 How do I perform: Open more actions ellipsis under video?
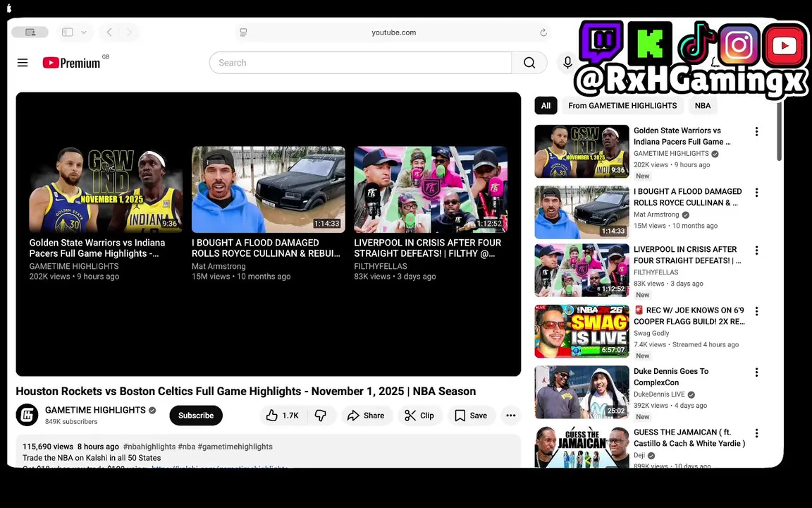[x=510, y=415]
